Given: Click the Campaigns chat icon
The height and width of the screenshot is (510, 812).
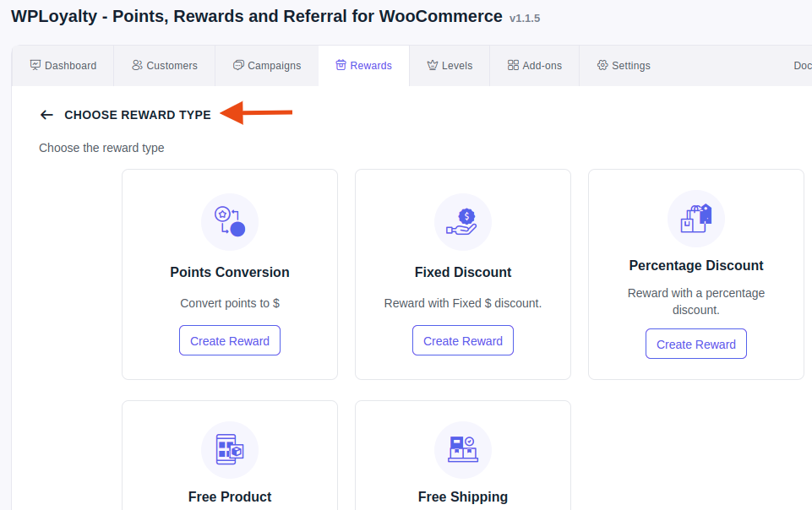Looking at the screenshot, I should (238, 65).
